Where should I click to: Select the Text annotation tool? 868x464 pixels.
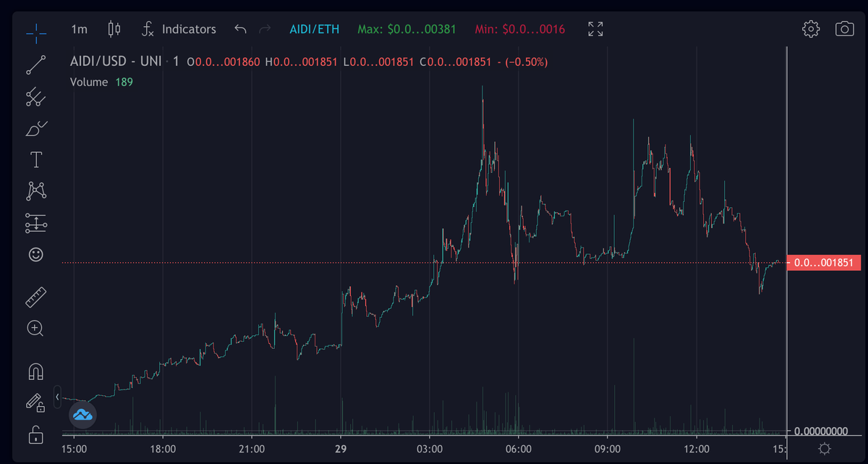(35, 159)
